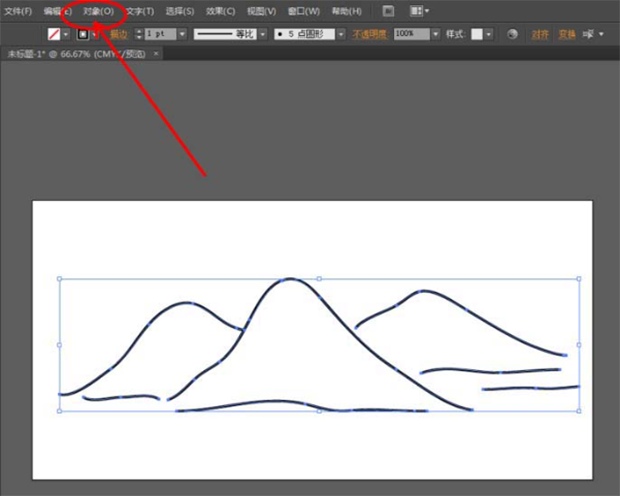Click the recolor artwork globe icon
Screen dimensions: 620x496
point(512,34)
